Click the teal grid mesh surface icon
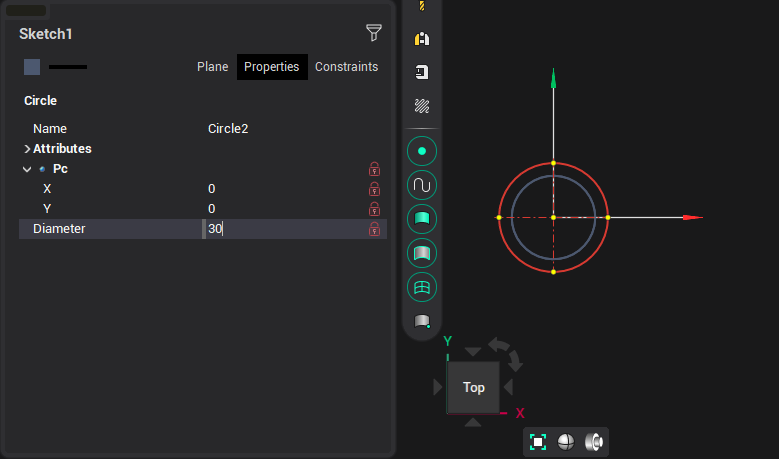 coord(422,287)
